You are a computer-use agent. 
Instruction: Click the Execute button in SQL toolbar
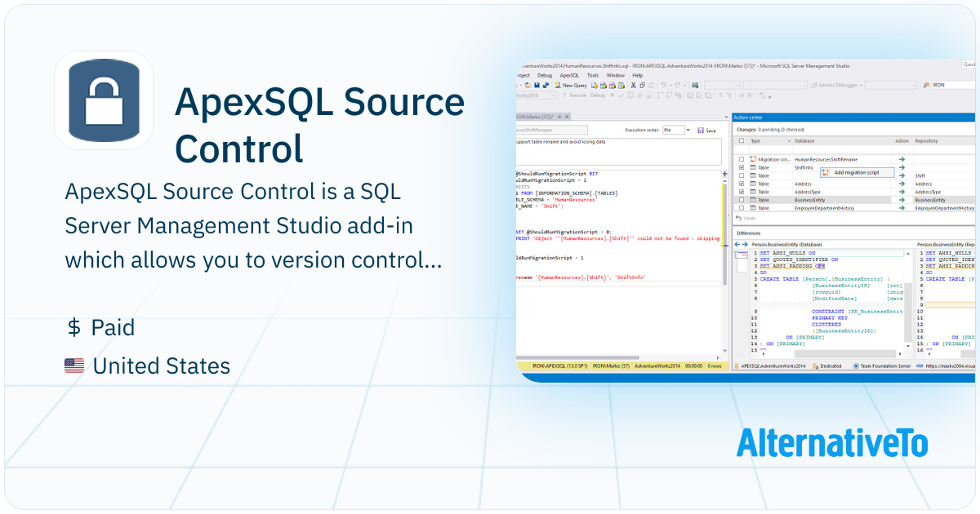(x=575, y=95)
